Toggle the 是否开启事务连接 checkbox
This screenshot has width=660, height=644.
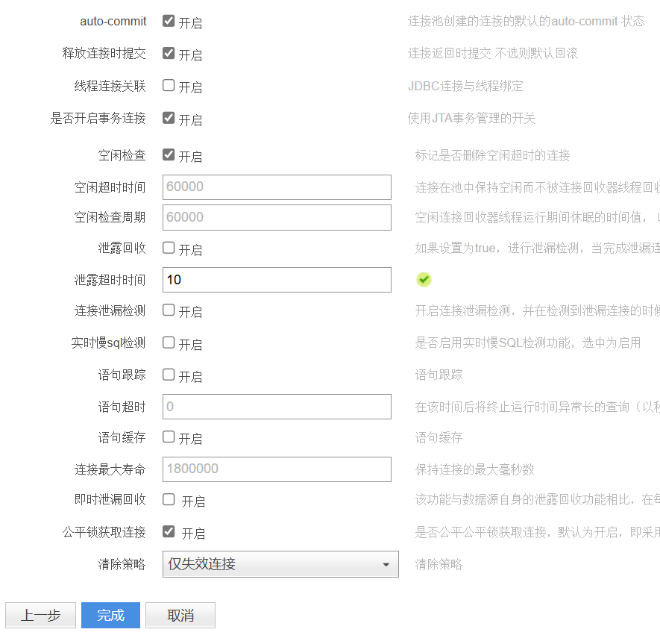coord(169,118)
